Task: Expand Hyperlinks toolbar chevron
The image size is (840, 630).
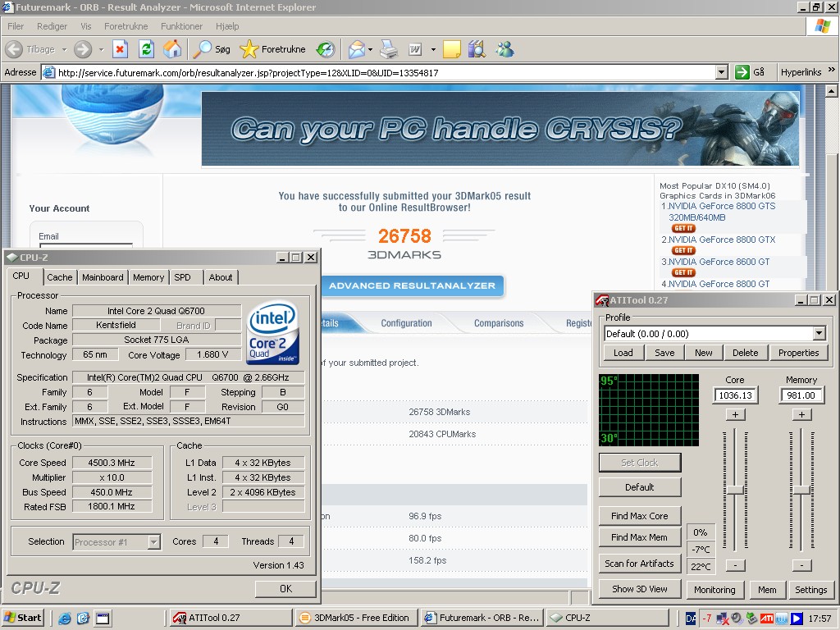Action: point(832,70)
